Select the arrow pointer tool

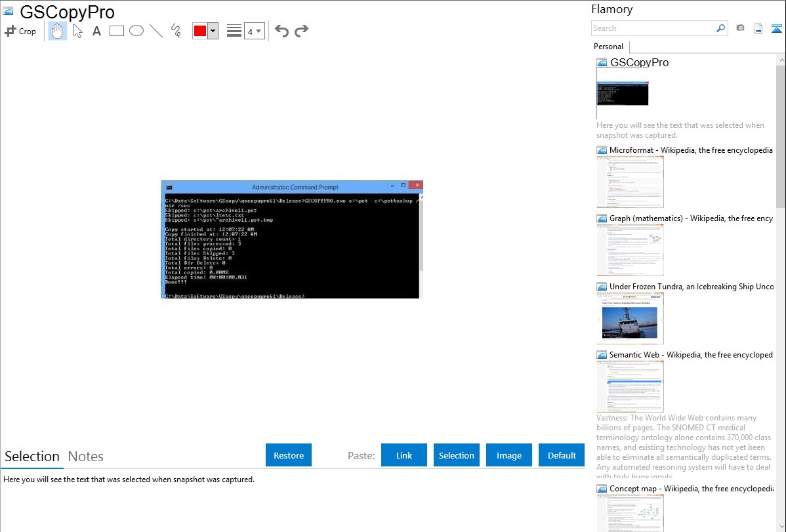[77, 31]
